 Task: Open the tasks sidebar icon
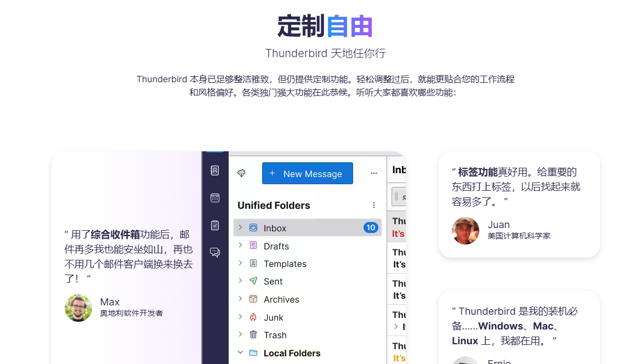click(x=215, y=225)
